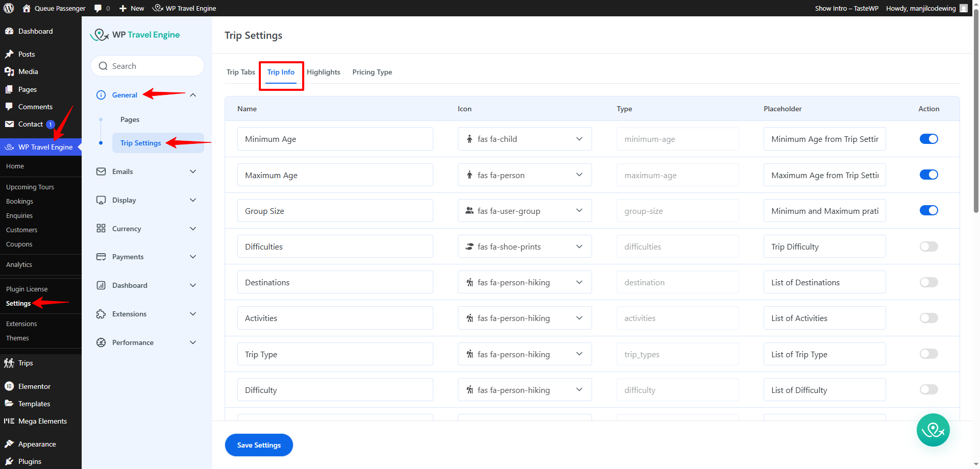
Task: Disable the Minimum Age trip info toggle
Action: click(x=928, y=138)
